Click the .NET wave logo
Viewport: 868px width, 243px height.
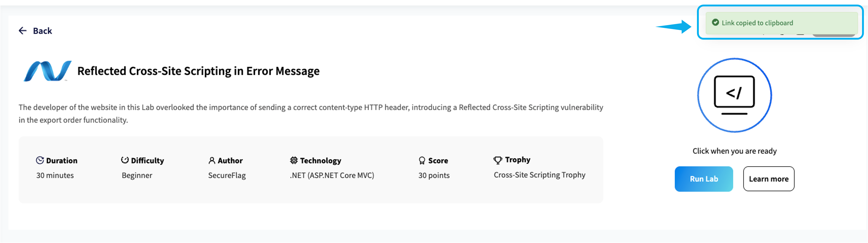(48, 71)
